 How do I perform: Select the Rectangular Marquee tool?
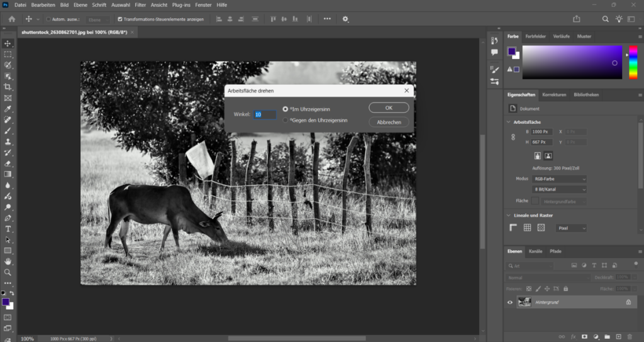point(8,54)
